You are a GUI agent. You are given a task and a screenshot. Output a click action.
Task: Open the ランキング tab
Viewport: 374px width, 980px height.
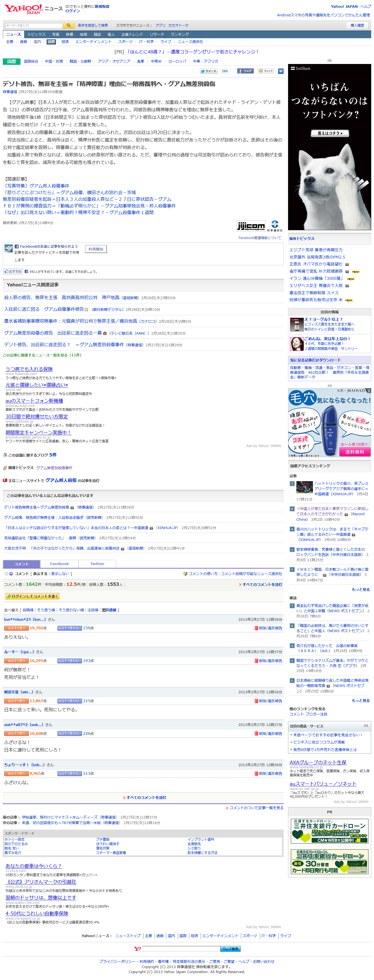[180, 34]
